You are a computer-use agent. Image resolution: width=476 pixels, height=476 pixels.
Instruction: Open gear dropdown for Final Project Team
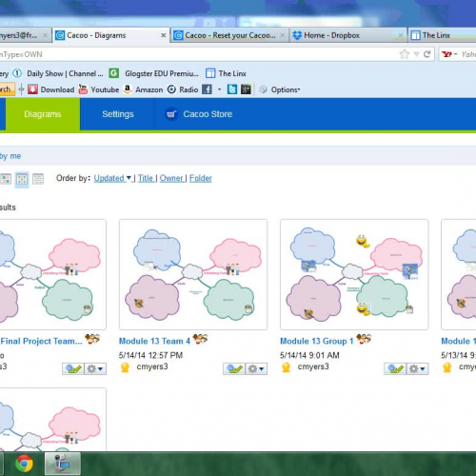point(95,368)
